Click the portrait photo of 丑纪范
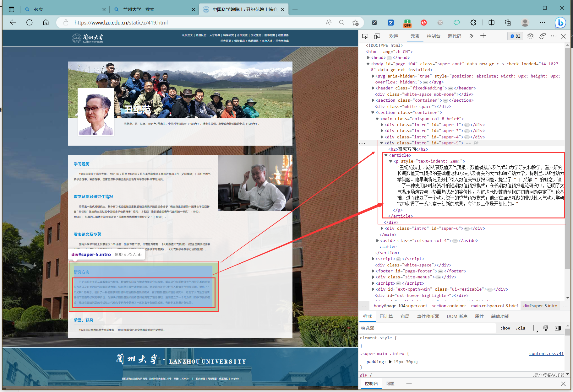Viewport: 573px width, 392px height. tap(96, 112)
